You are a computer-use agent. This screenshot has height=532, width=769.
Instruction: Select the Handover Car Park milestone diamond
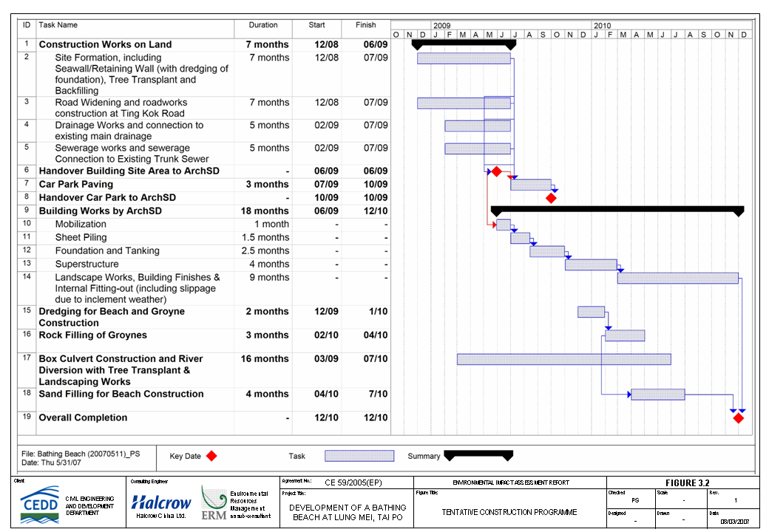coord(551,198)
